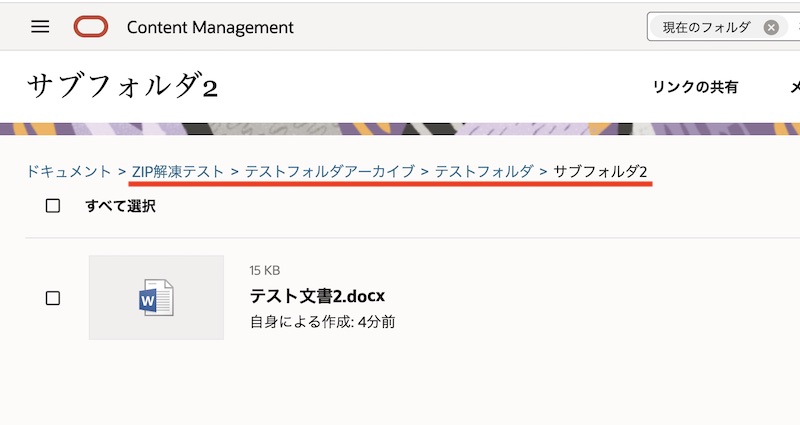Click the サブフォルダ2 page heading
Viewport: 800px width, 425px height.
(x=122, y=86)
